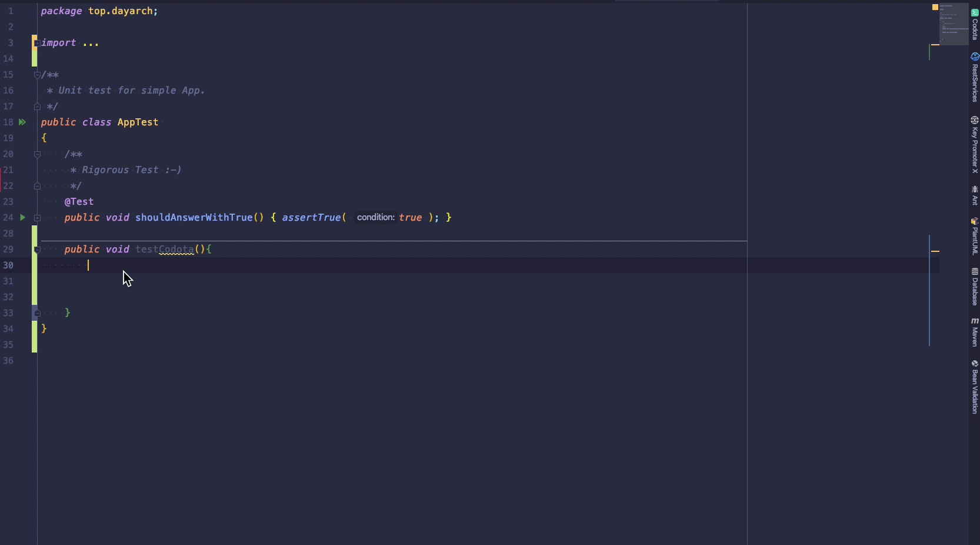Jump to the upper warning stripe marker
Image resolution: width=980 pixels, height=545 pixels.
pyautogui.click(x=935, y=45)
